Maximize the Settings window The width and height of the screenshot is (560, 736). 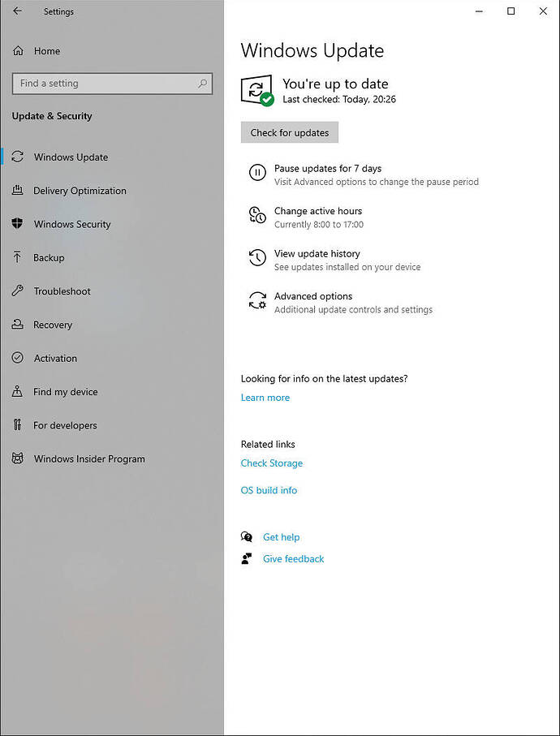pos(511,11)
